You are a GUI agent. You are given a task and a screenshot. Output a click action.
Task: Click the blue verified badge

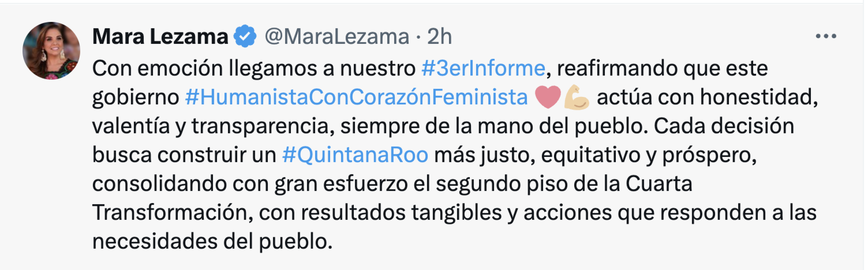(245, 36)
